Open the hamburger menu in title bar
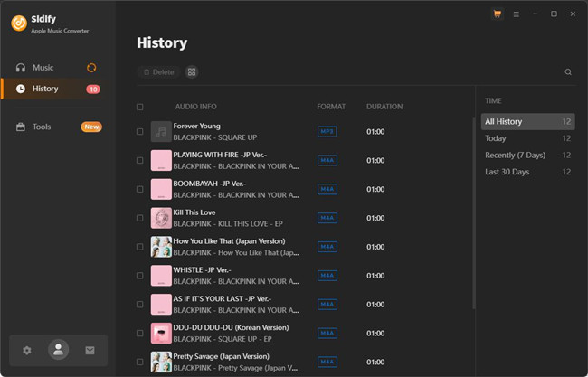This screenshot has height=377, width=588. 517,14
